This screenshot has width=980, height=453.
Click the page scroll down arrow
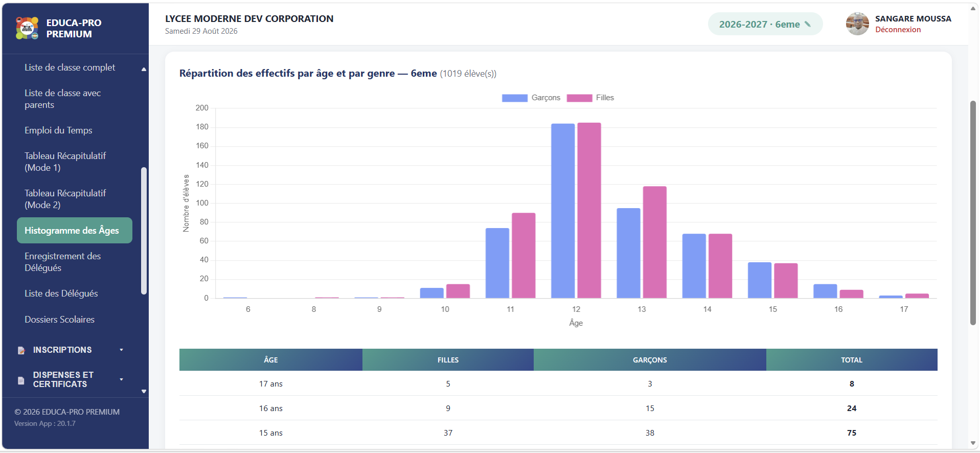pyautogui.click(x=973, y=443)
